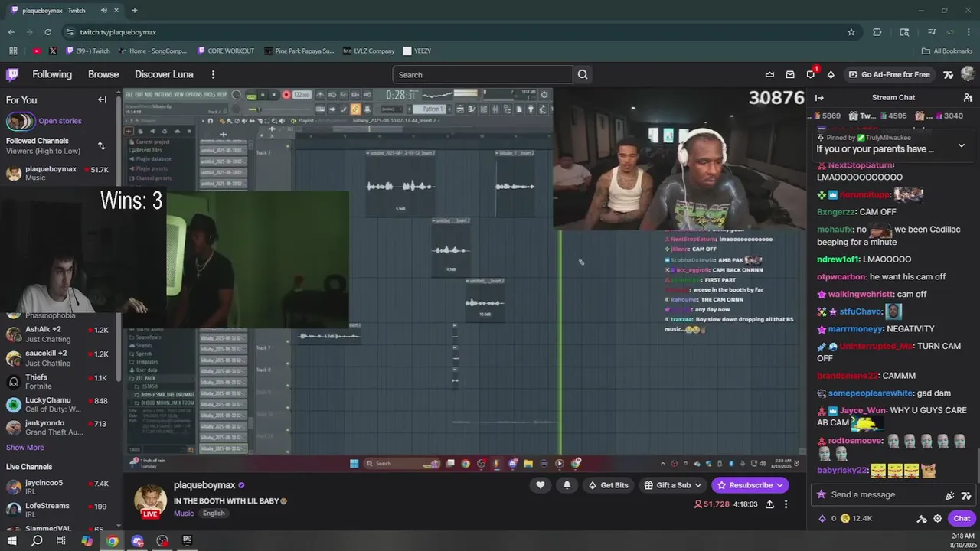980x551 pixels.
Task: Open plaqueboymax channel name link
Action: point(204,485)
